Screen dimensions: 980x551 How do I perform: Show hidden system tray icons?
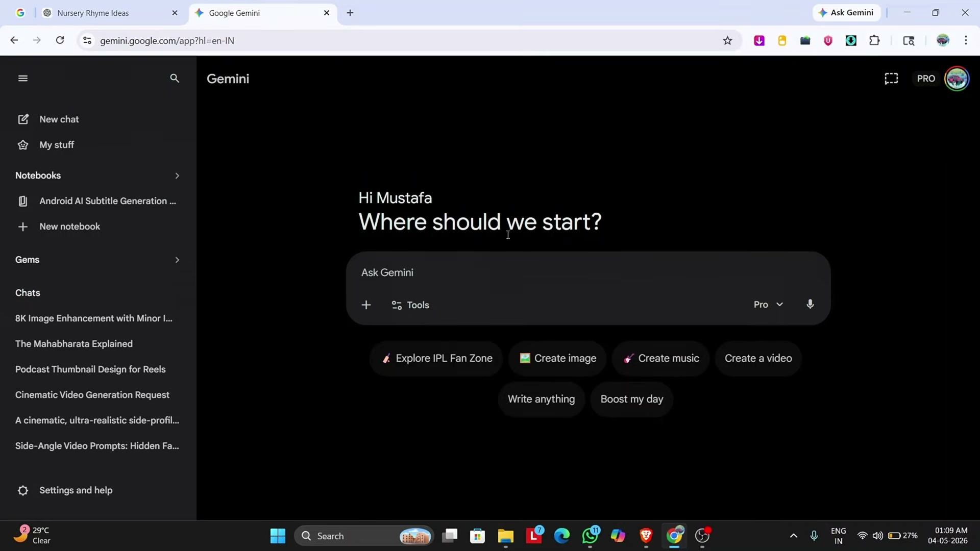793,536
